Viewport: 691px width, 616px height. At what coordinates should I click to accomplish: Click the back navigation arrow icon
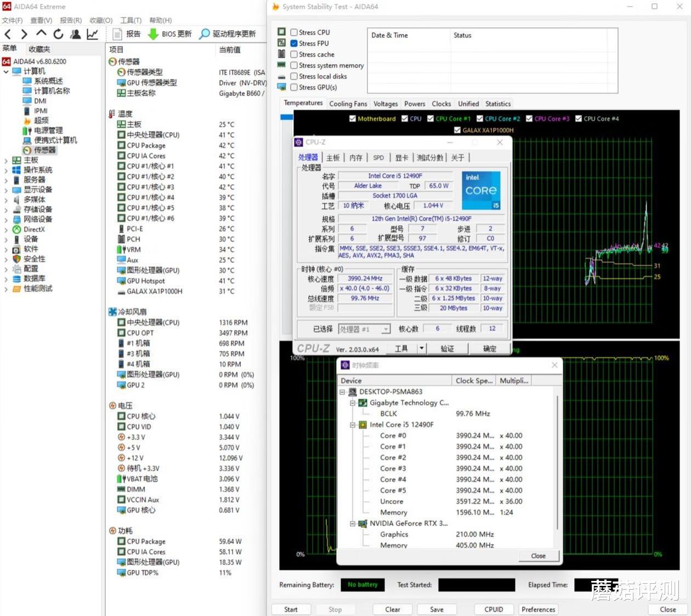click(x=8, y=33)
